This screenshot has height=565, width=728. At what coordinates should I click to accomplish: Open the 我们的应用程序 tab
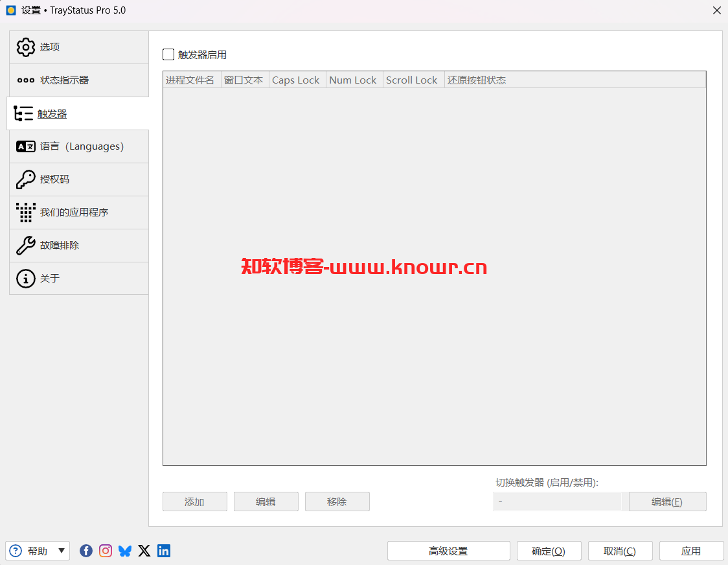[79, 213]
